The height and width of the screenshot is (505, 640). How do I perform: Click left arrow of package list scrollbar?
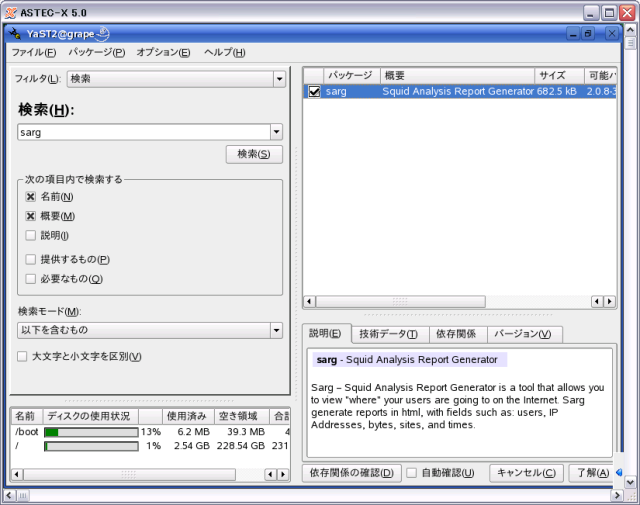[309, 301]
